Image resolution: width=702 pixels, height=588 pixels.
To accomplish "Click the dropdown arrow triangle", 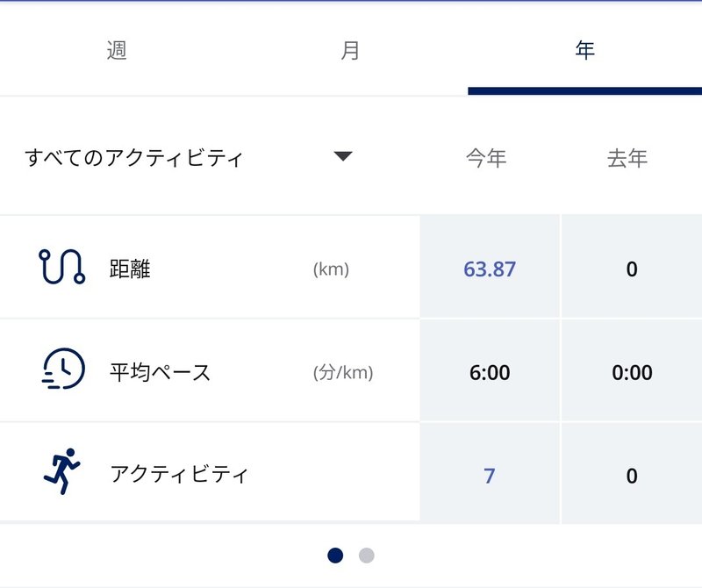I will point(343,156).
